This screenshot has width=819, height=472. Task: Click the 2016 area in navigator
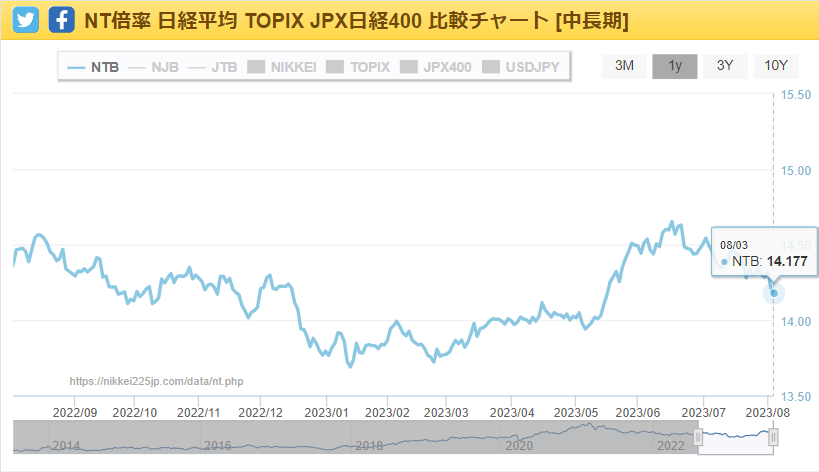coord(218,445)
